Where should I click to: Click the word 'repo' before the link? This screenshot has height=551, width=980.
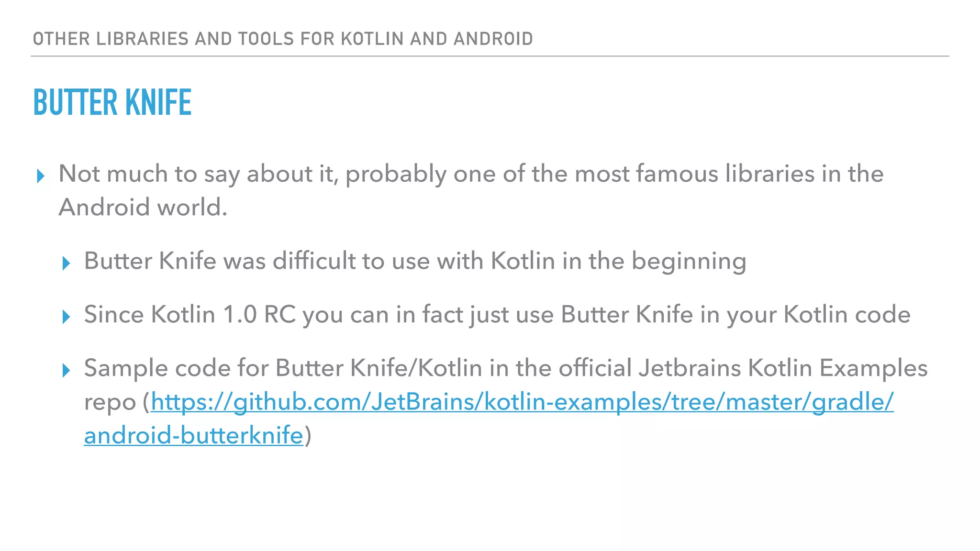tap(111, 403)
